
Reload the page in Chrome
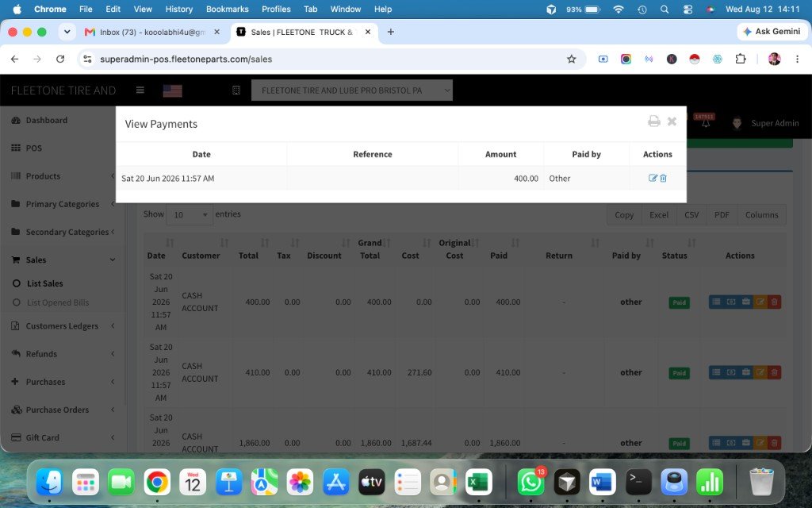pos(60,59)
